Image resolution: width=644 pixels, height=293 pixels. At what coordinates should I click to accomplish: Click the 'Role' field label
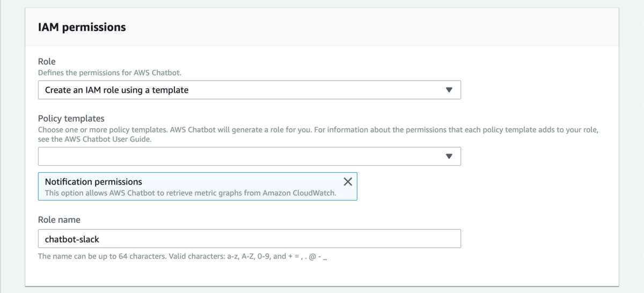pyautogui.click(x=47, y=62)
